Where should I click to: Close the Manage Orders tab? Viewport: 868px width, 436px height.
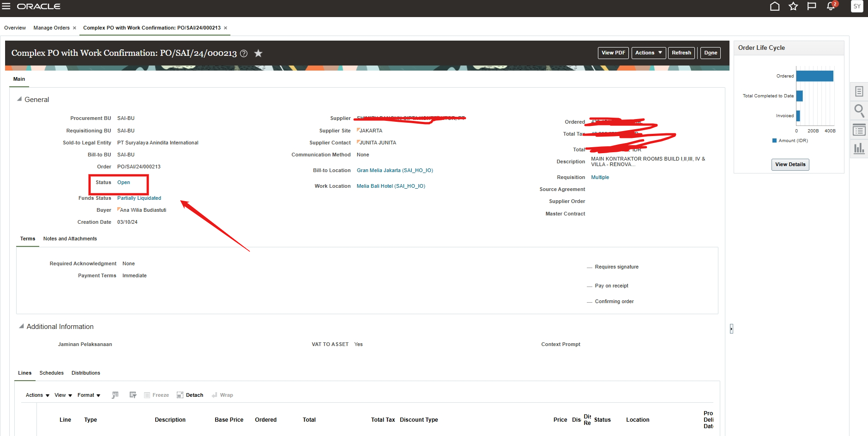[74, 28]
